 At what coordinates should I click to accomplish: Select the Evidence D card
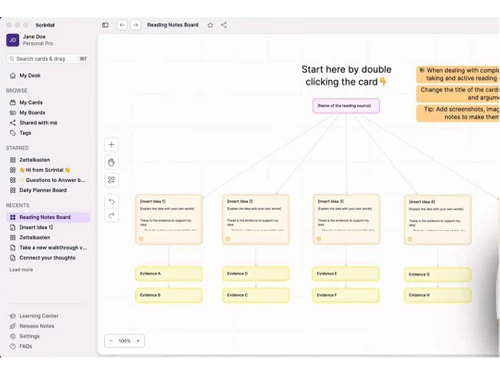(x=256, y=274)
